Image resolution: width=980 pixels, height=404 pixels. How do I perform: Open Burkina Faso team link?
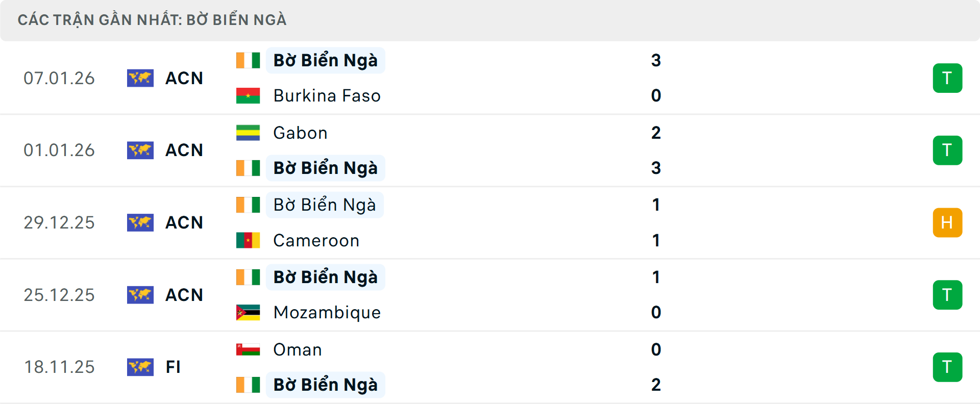[327, 96]
